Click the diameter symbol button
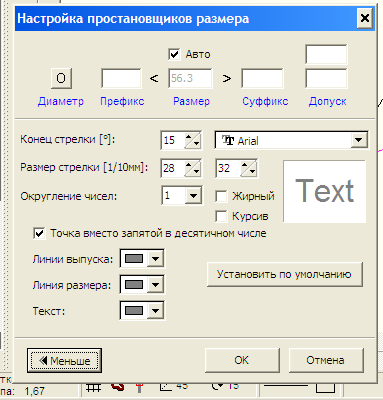The image size is (383, 400). [x=61, y=78]
